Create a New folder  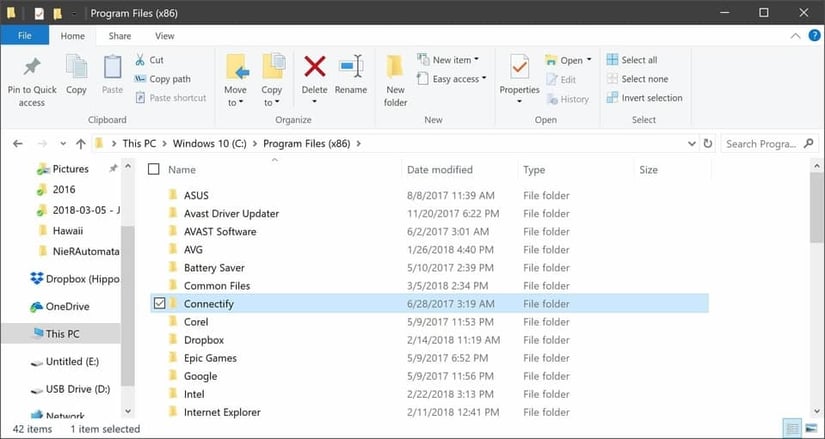pos(395,81)
